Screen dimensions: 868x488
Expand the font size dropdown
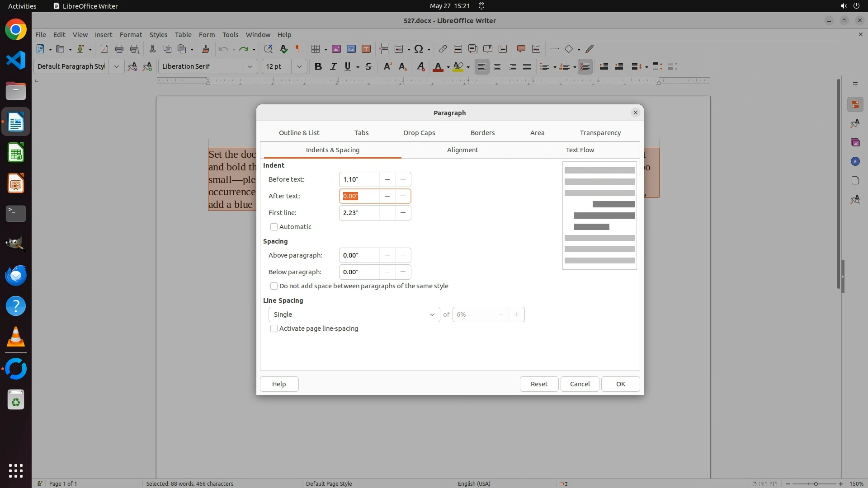click(x=299, y=66)
